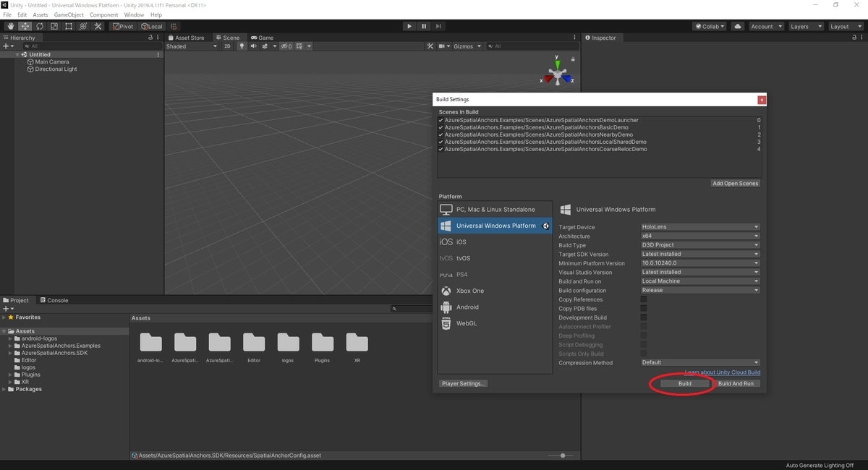868x470 pixels.
Task: Select the Rotate tool
Action: [x=39, y=26]
